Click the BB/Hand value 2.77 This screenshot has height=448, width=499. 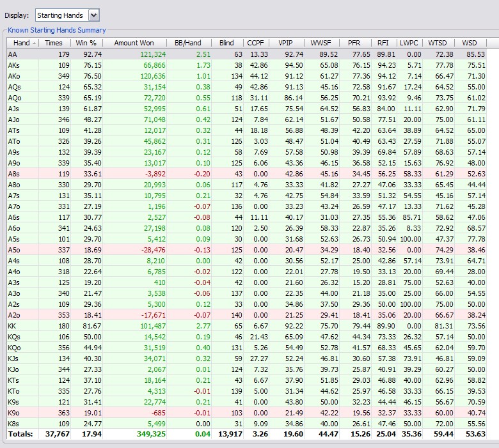tap(203, 326)
